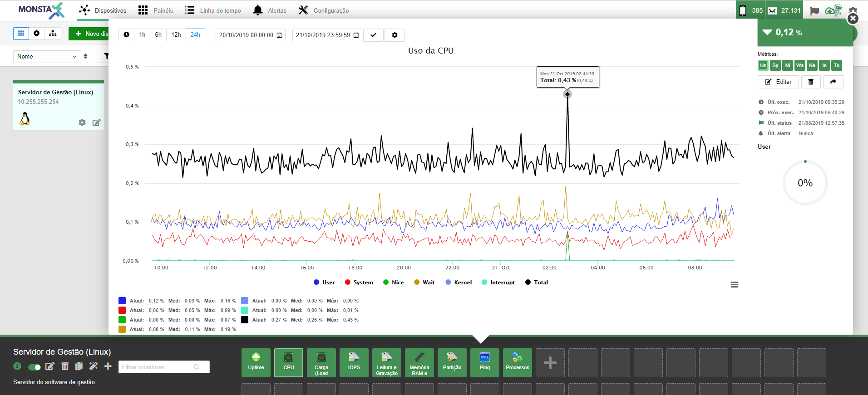Click the Novo dispositivo button
The width and height of the screenshot is (868, 395).
pyautogui.click(x=89, y=34)
